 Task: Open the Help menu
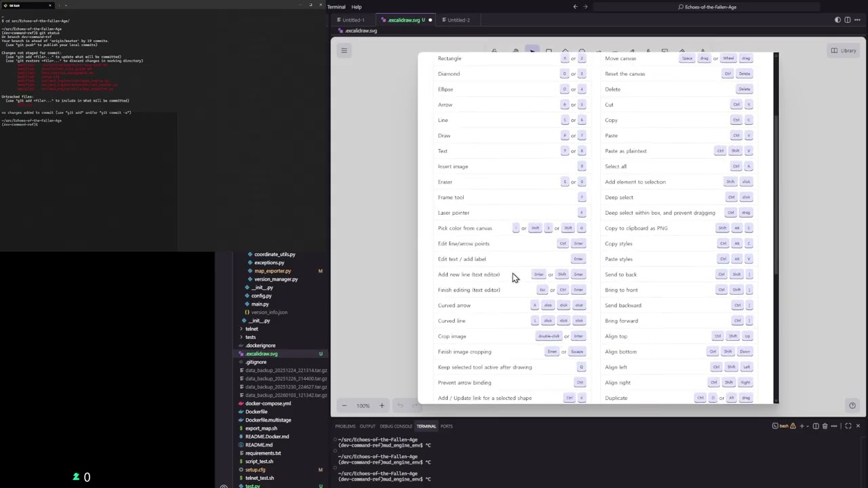(357, 7)
